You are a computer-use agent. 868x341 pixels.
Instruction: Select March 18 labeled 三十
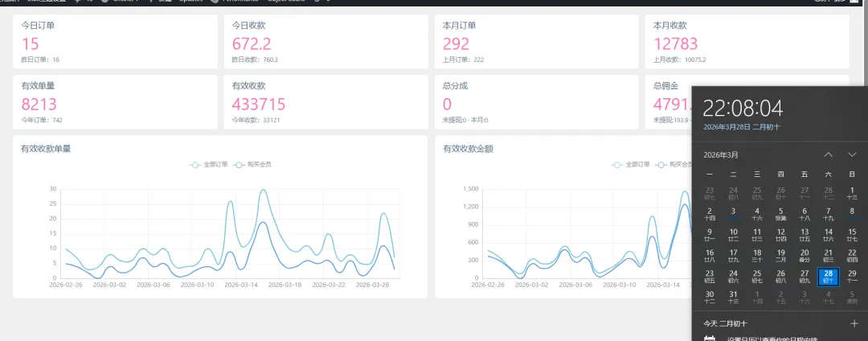(757, 256)
